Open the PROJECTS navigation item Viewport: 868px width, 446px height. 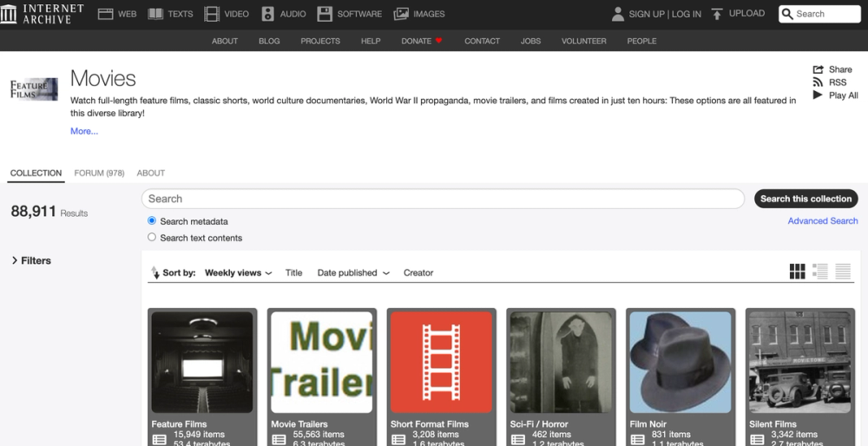[320, 41]
